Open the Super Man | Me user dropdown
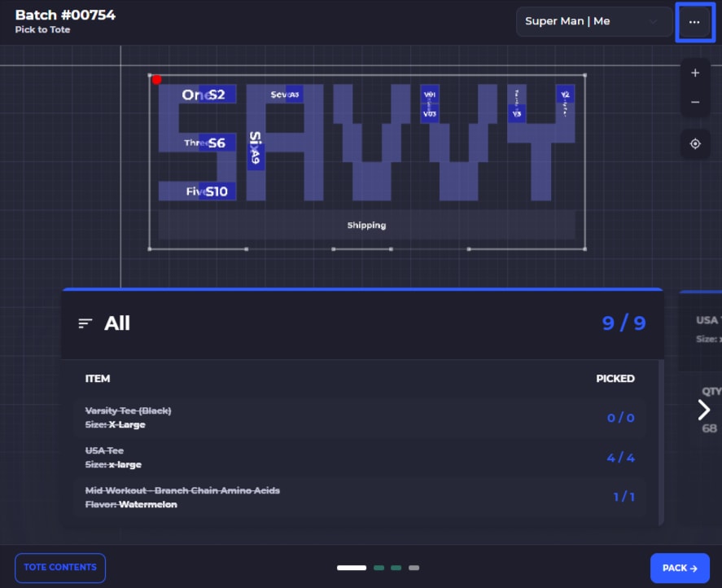Viewport: 722px width, 588px height. 593,21
